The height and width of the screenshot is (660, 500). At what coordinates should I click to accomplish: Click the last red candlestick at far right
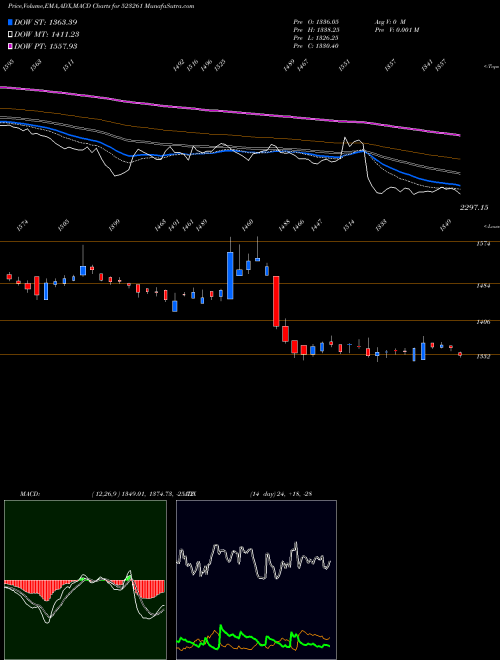[x=460, y=354]
